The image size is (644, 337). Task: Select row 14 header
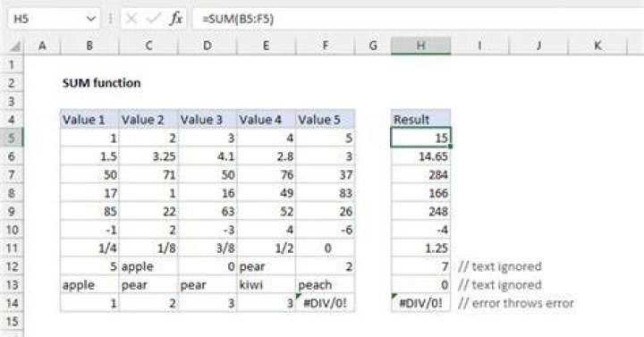click(x=12, y=303)
